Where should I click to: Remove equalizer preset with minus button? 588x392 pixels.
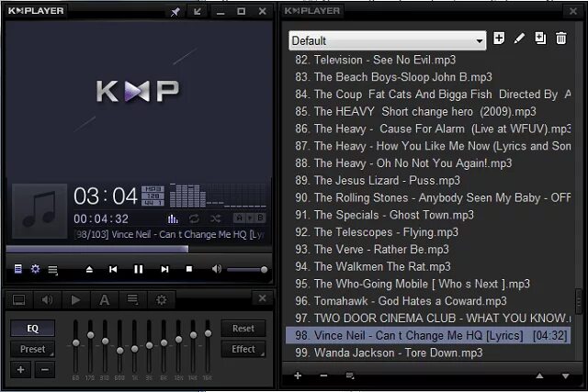tap(45, 370)
